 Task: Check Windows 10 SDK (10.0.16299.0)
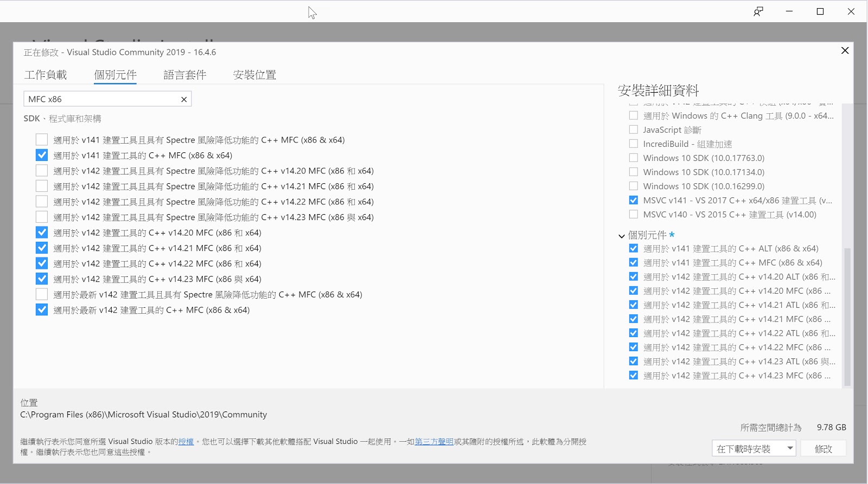(633, 186)
